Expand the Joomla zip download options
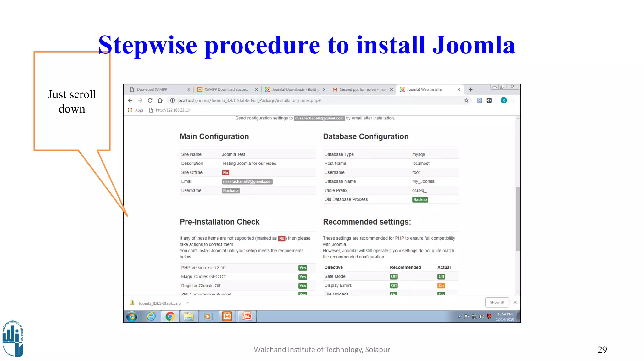The image size is (644, 361). point(188,303)
